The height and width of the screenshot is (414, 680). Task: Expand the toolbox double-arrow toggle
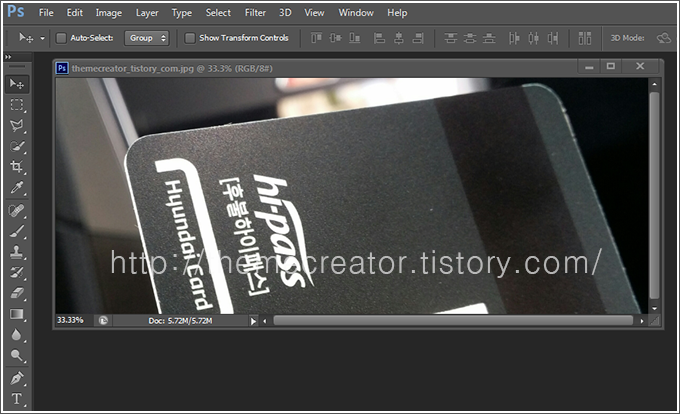pos(8,57)
